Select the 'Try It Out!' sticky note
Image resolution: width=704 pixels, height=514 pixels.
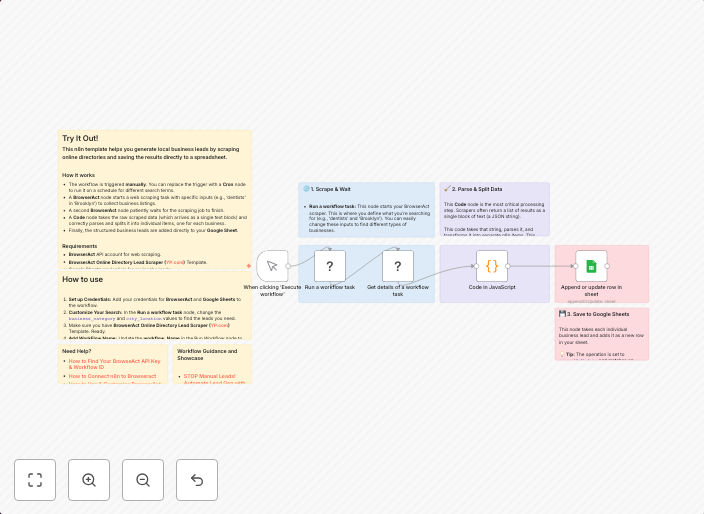pos(80,139)
